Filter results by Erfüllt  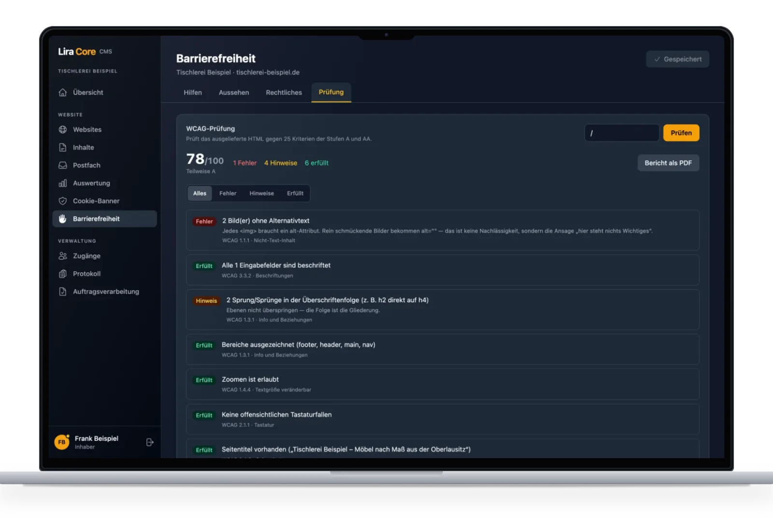coord(295,193)
